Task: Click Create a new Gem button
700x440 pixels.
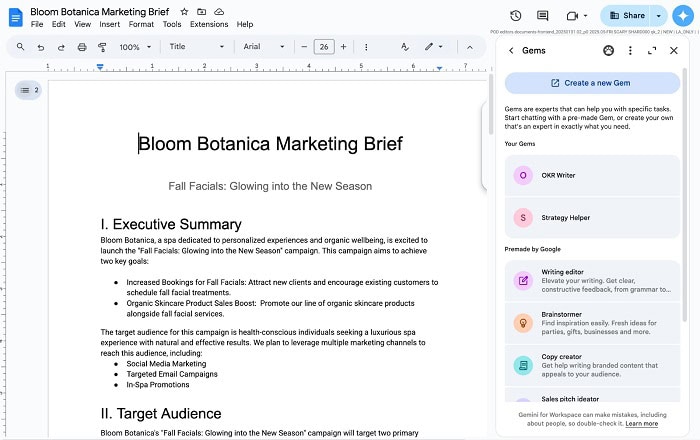Action: pyautogui.click(x=592, y=83)
